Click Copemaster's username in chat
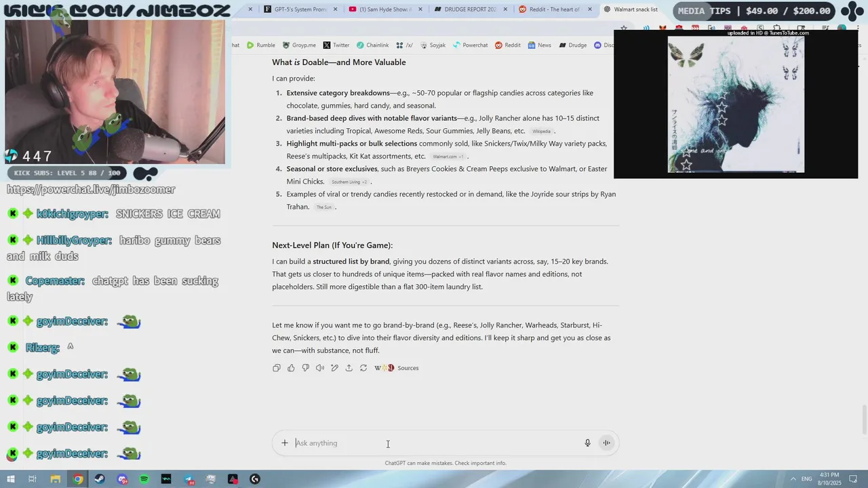 tap(55, 281)
